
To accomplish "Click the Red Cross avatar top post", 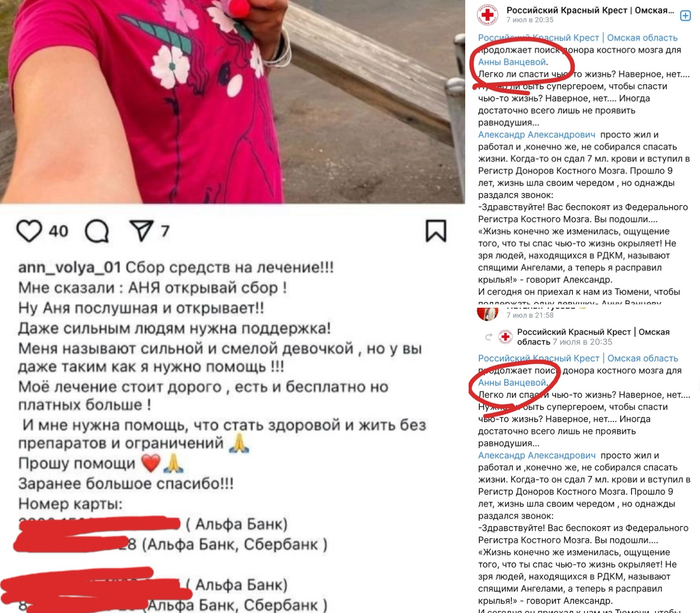I will tap(488, 15).
